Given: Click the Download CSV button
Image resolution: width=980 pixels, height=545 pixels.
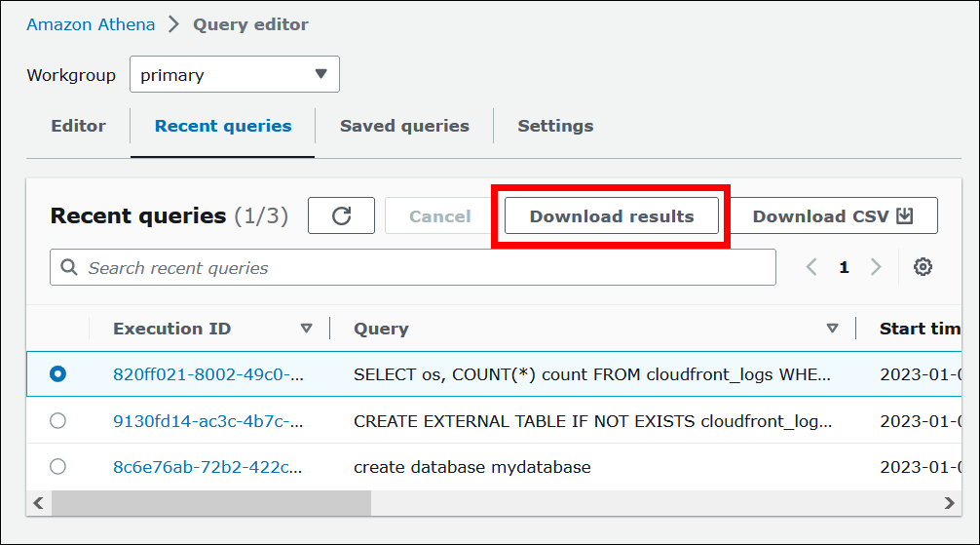Looking at the screenshot, I should [x=832, y=216].
